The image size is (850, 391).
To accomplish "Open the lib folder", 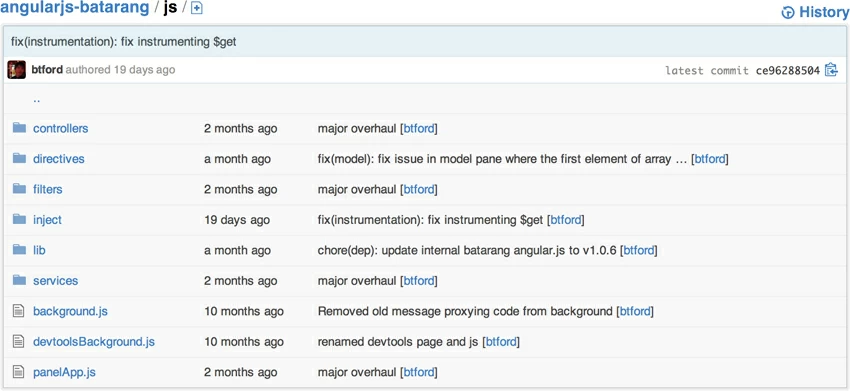I will coord(39,250).
